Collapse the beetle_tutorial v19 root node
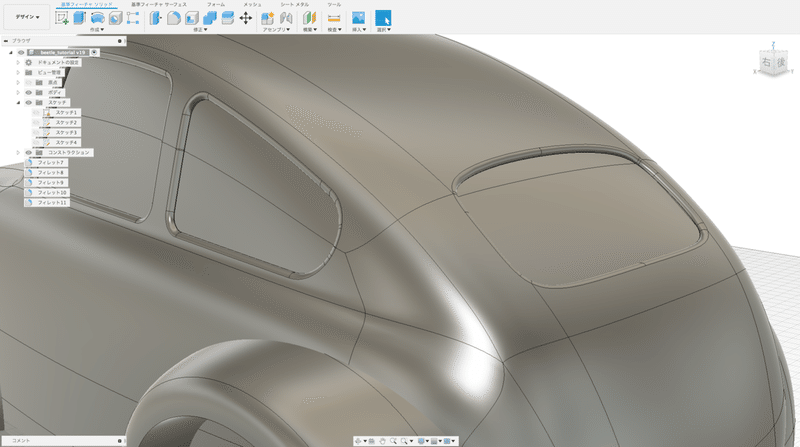The height and width of the screenshot is (447, 800). [11, 53]
